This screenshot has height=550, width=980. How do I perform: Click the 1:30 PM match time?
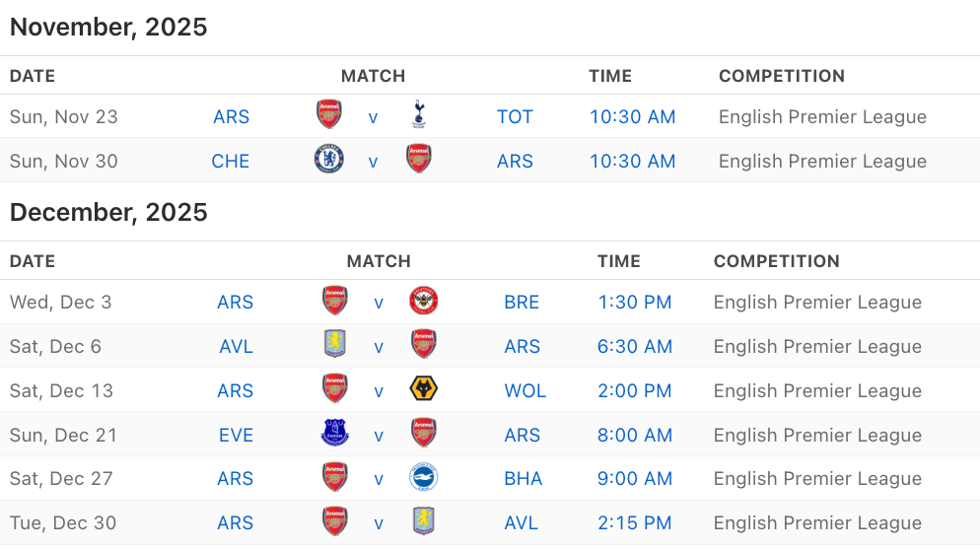[x=635, y=303]
